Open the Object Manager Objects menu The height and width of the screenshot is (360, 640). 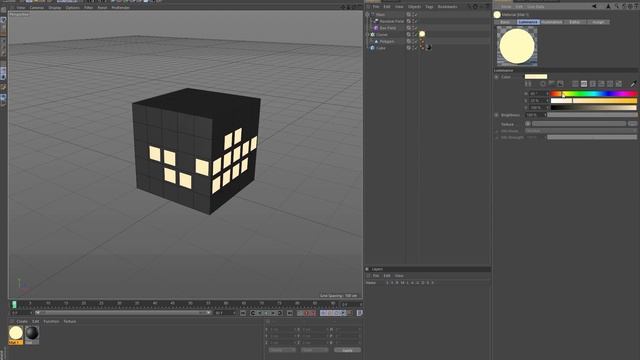(x=414, y=7)
